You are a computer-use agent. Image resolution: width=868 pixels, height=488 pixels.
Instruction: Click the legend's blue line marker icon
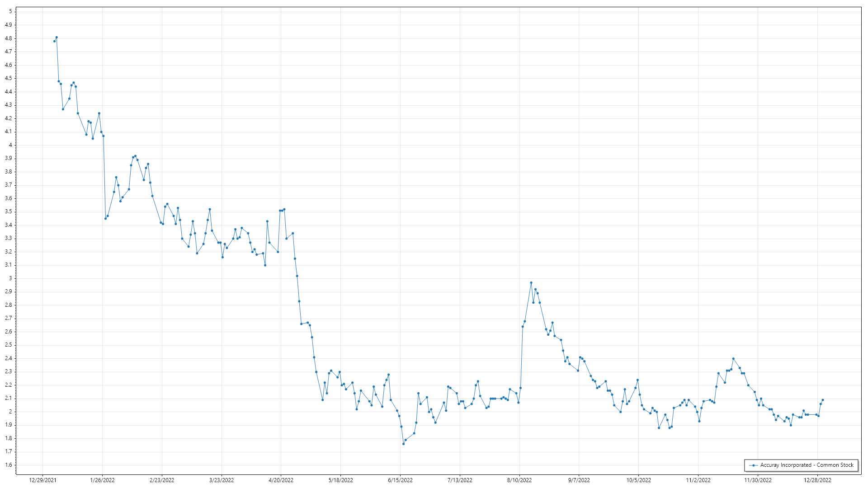point(753,465)
